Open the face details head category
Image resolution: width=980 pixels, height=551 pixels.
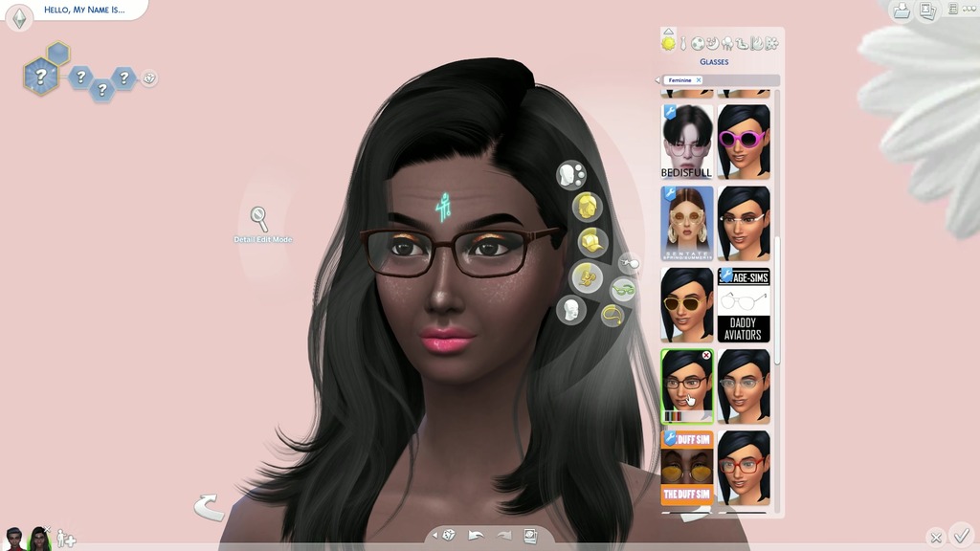point(571,174)
